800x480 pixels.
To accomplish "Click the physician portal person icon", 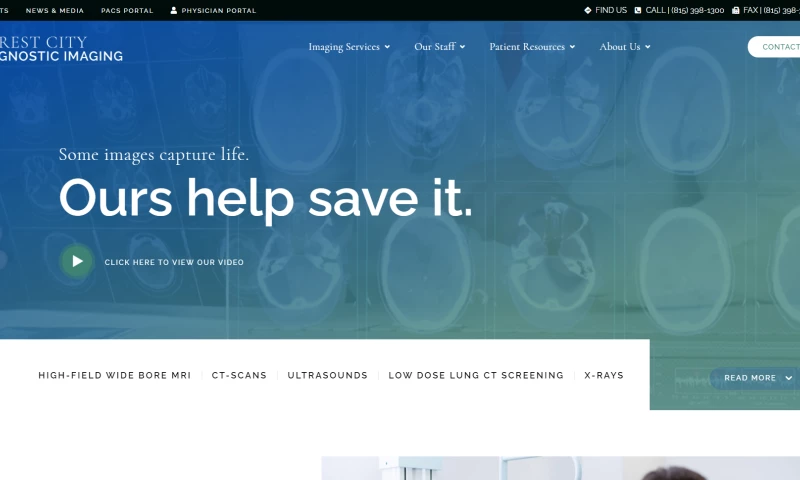I will click(174, 10).
